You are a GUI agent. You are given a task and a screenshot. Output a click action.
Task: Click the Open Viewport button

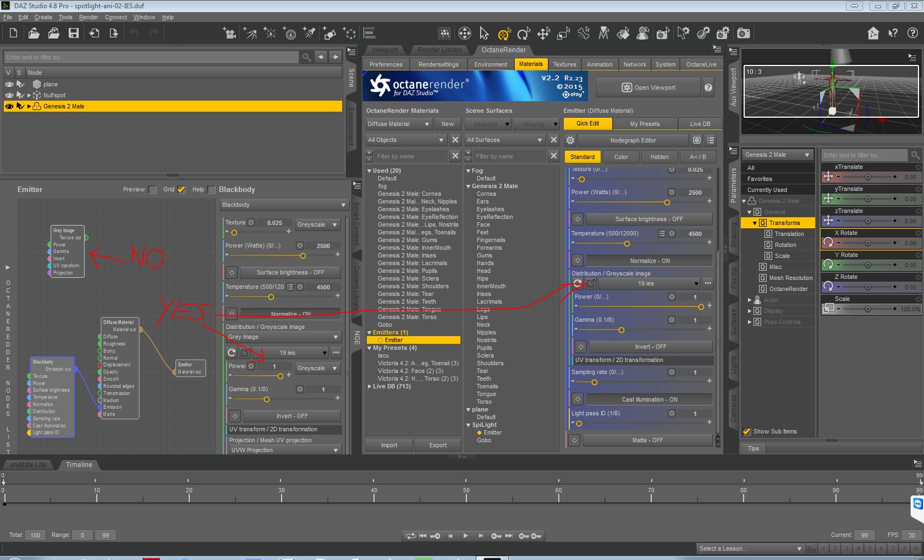648,87
